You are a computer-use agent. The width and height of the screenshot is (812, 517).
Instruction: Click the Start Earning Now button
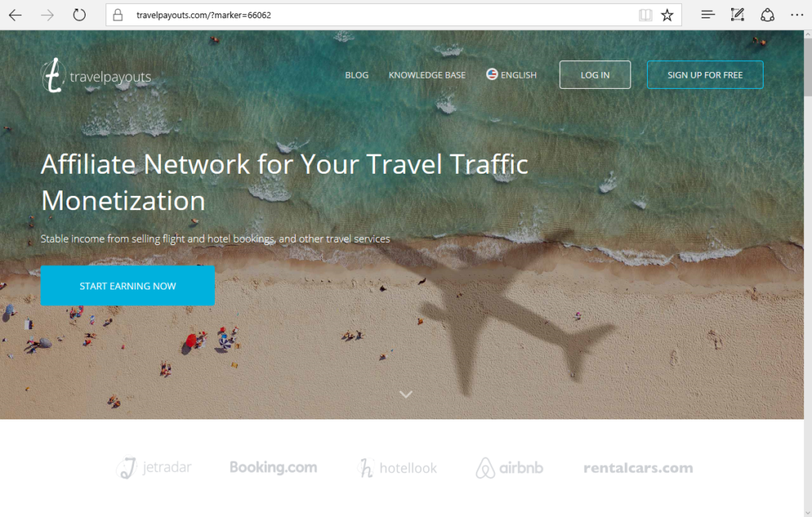[x=128, y=286]
